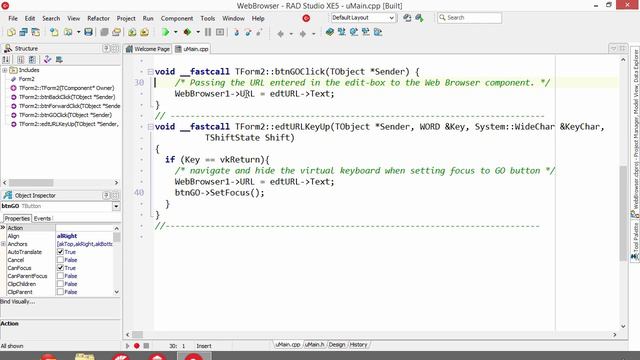
Task: Click the Program Reset icon
Action: click(220, 32)
